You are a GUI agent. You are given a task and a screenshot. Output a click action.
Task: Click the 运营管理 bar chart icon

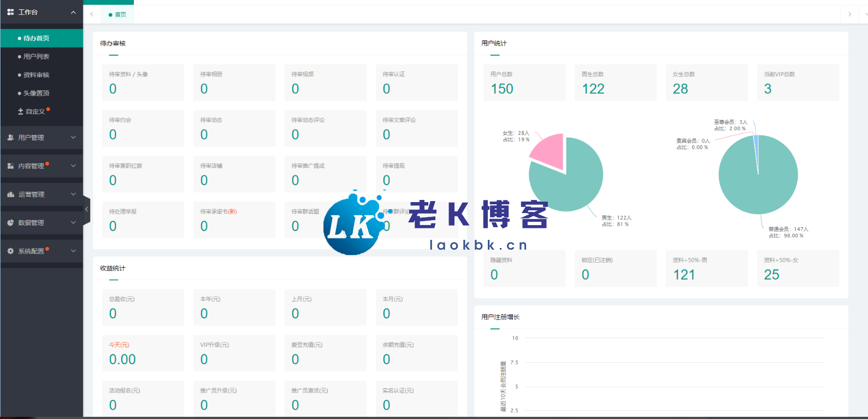point(10,194)
